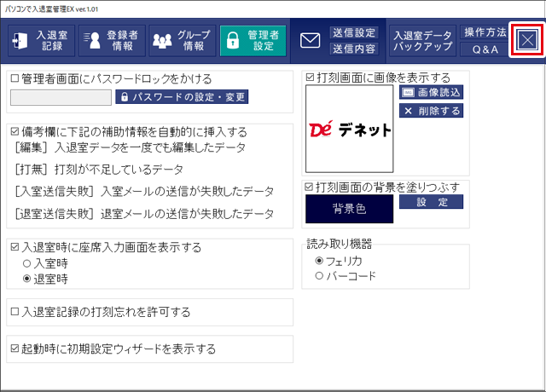The image size is (546, 392).
Task: Enable 打刻忘れを許可する checkbox
Action: point(15,312)
